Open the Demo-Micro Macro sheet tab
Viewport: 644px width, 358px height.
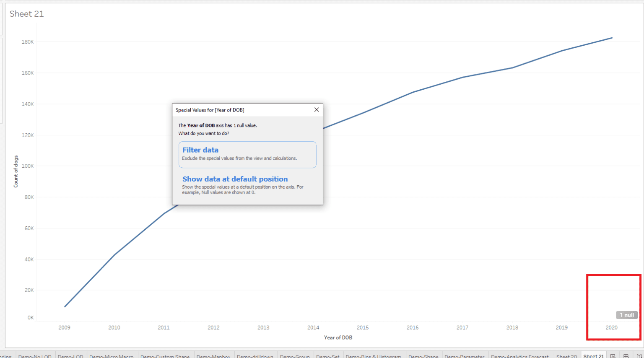pos(112,357)
